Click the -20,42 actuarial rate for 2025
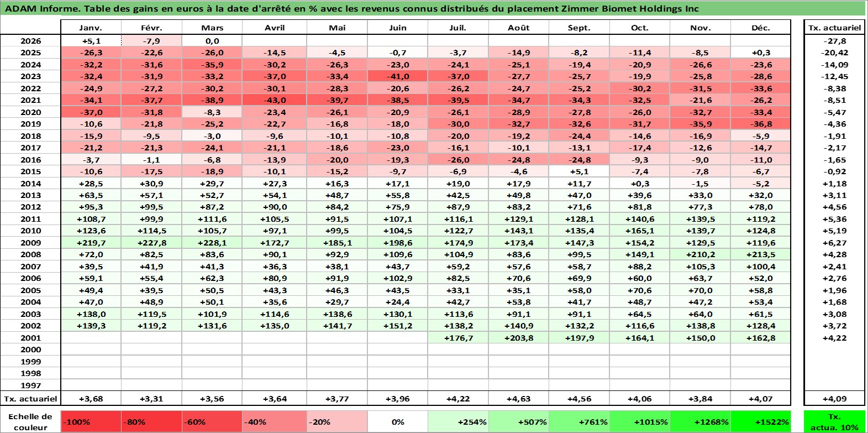The width and height of the screenshot is (868, 433). tap(834, 53)
